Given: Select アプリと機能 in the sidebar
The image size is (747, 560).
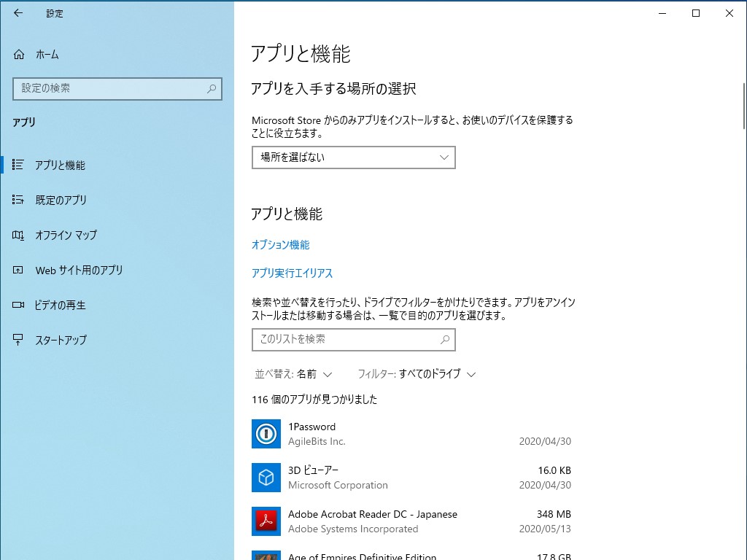Looking at the screenshot, I should (x=117, y=165).
